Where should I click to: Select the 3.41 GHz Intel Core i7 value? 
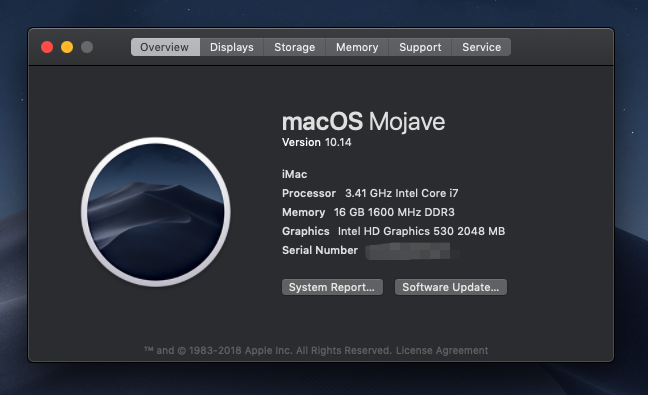click(x=402, y=193)
